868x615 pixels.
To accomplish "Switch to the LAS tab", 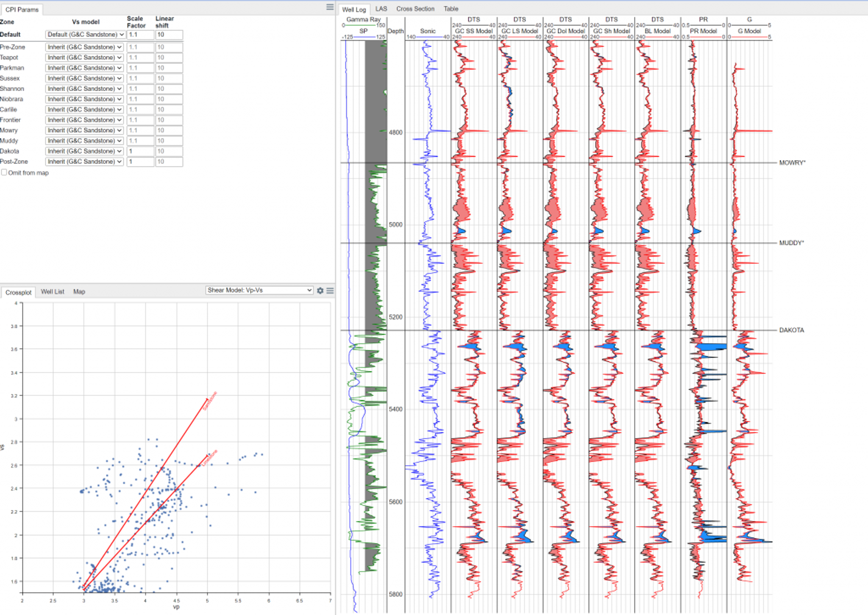I will 381,9.
